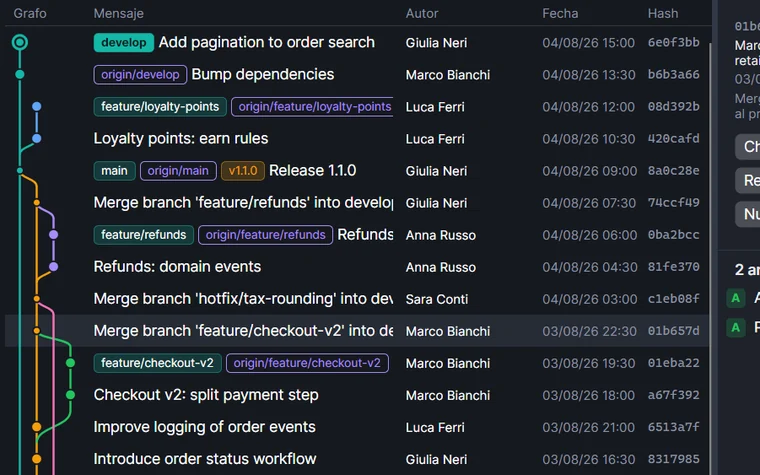The width and height of the screenshot is (760, 475).
Task: Click orange node for Introduce order status workflow
Action: pyautogui.click(x=37, y=459)
